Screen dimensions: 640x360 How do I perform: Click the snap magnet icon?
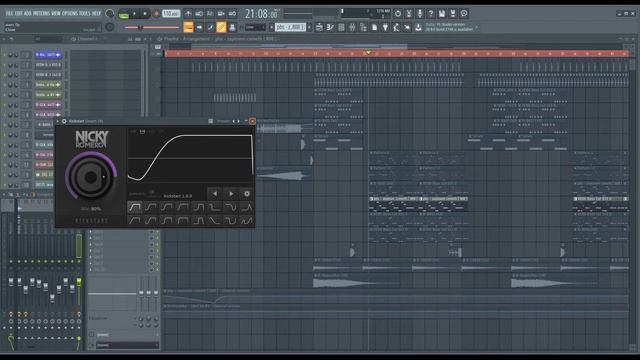pyautogui.click(x=242, y=27)
